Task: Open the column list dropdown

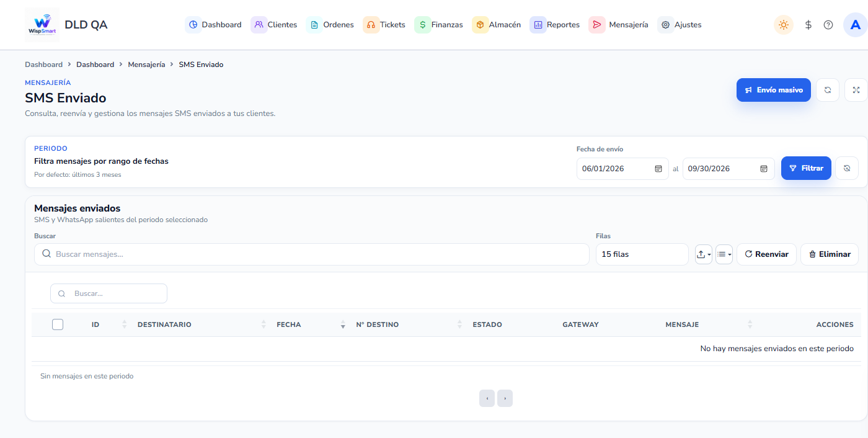Action: pos(724,254)
